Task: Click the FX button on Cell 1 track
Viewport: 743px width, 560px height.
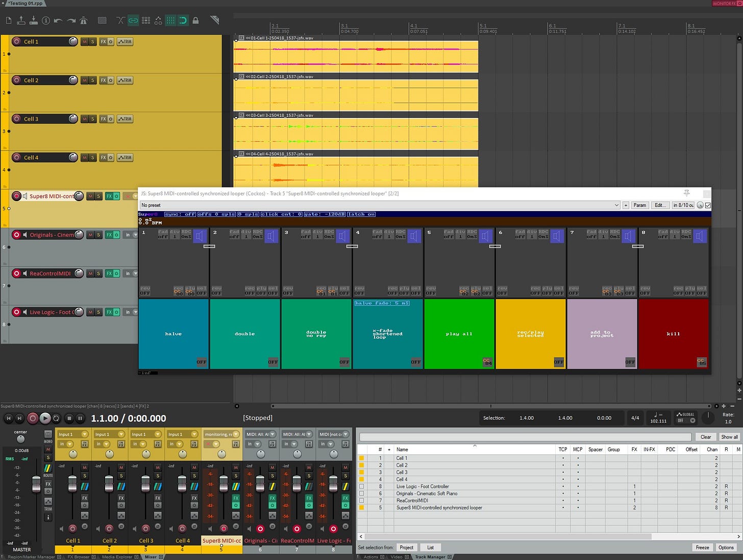Action: pyautogui.click(x=103, y=41)
